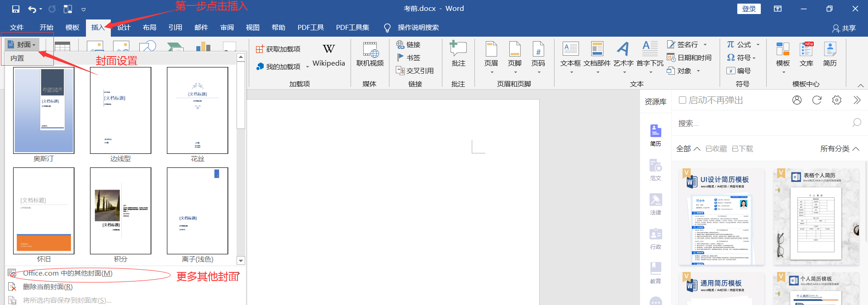Switch to the 开始 tab
Viewport: 868px width, 305px height.
(46, 28)
